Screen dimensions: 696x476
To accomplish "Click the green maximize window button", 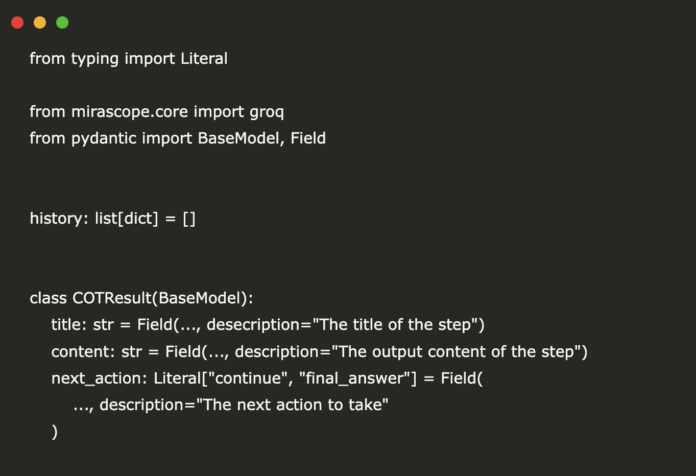I will coord(62,22).
